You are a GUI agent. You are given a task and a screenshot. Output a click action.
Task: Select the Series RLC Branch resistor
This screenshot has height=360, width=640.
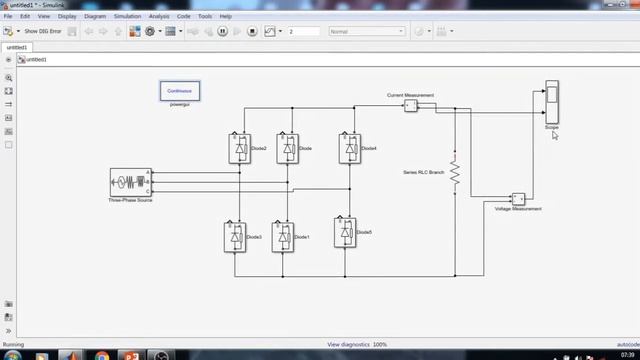point(455,172)
